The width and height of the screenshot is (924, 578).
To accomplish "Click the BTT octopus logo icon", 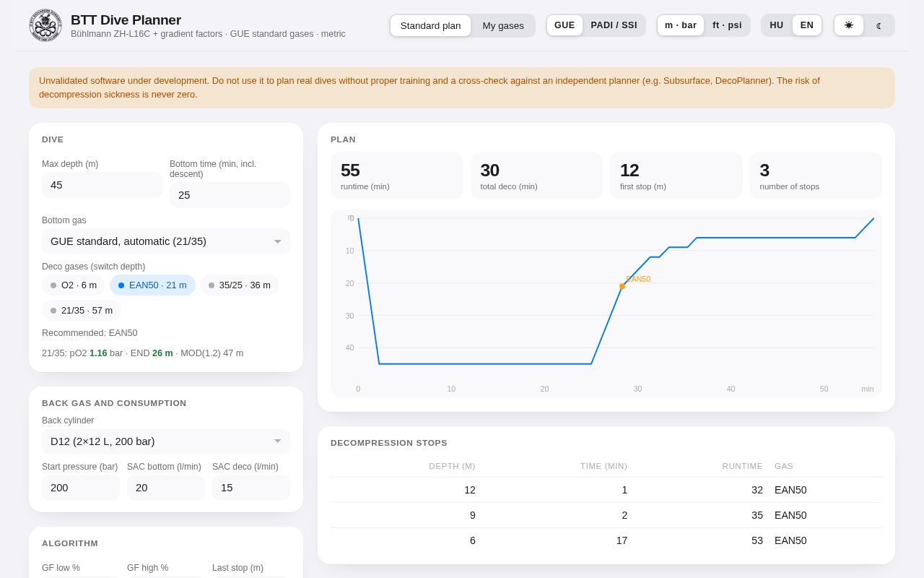I will 45,25.
